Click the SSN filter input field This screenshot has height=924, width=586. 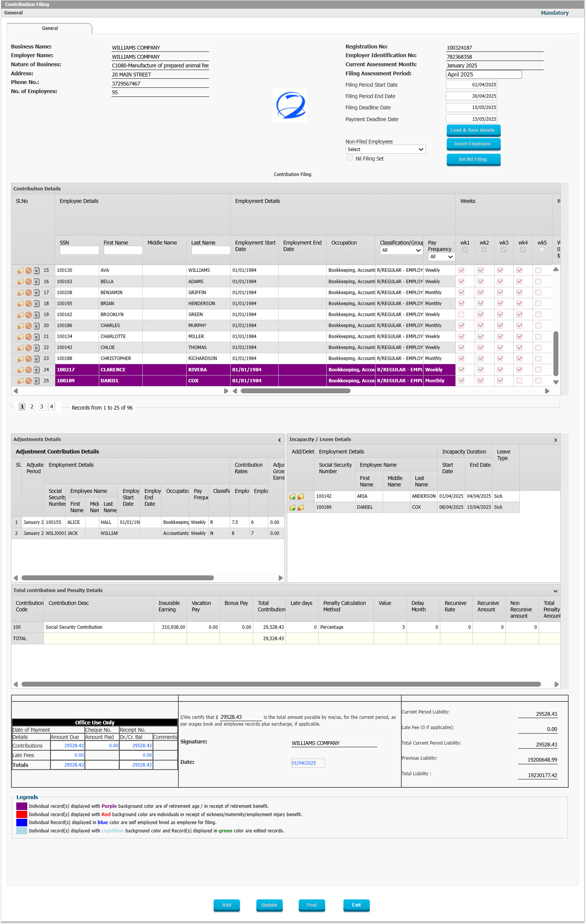(x=79, y=250)
